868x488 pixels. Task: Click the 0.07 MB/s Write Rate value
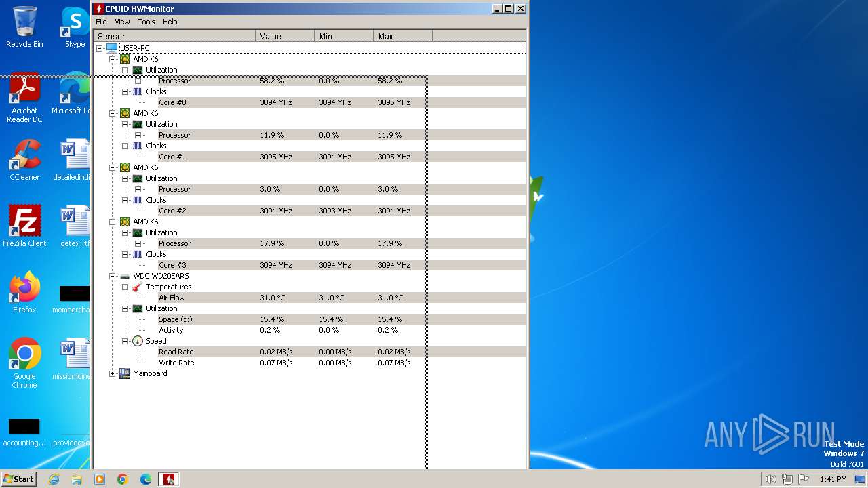276,363
